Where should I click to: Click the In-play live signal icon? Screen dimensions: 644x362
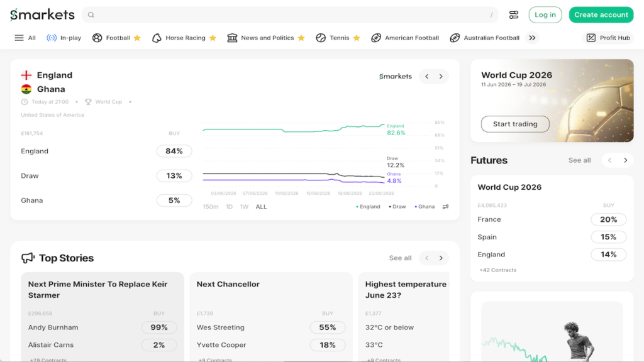52,38
